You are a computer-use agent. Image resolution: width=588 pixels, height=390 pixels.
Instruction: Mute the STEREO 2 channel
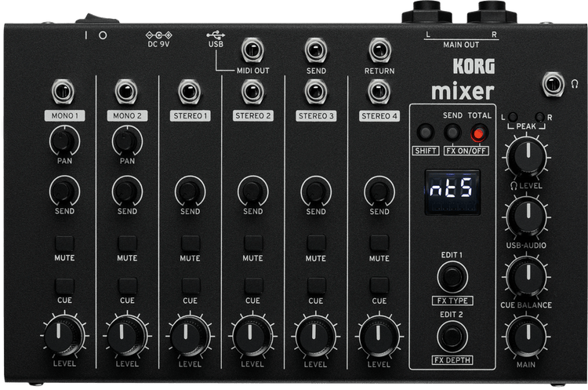[253, 243]
